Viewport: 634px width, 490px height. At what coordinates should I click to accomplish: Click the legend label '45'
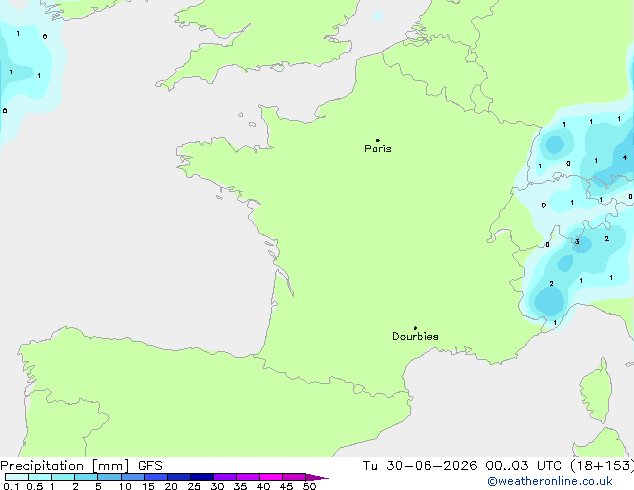coord(286,486)
